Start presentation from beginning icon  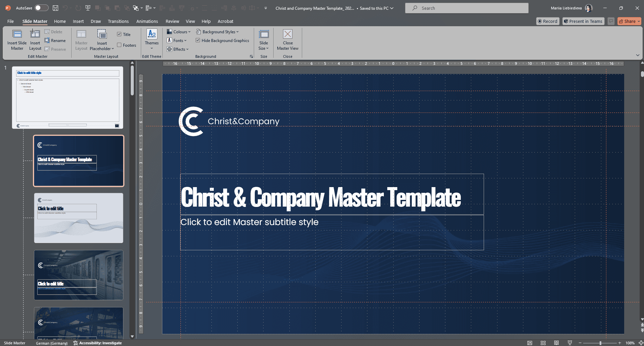pos(88,8)
